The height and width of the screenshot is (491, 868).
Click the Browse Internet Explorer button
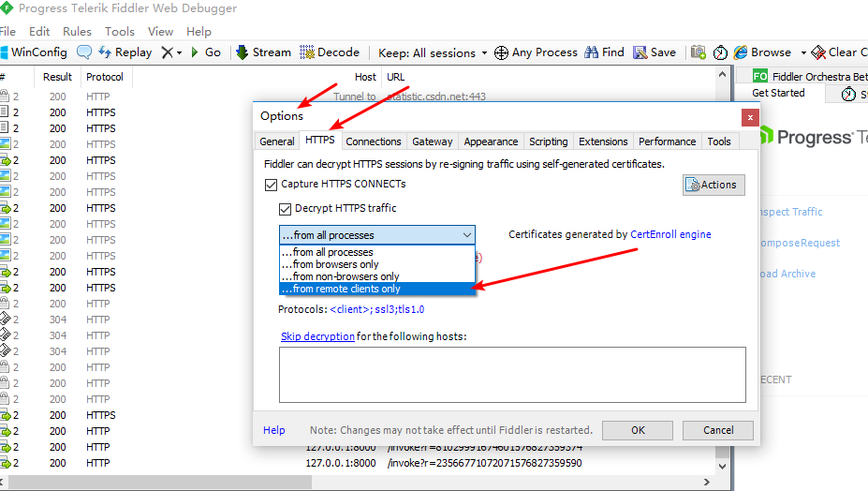click(763, 52)
